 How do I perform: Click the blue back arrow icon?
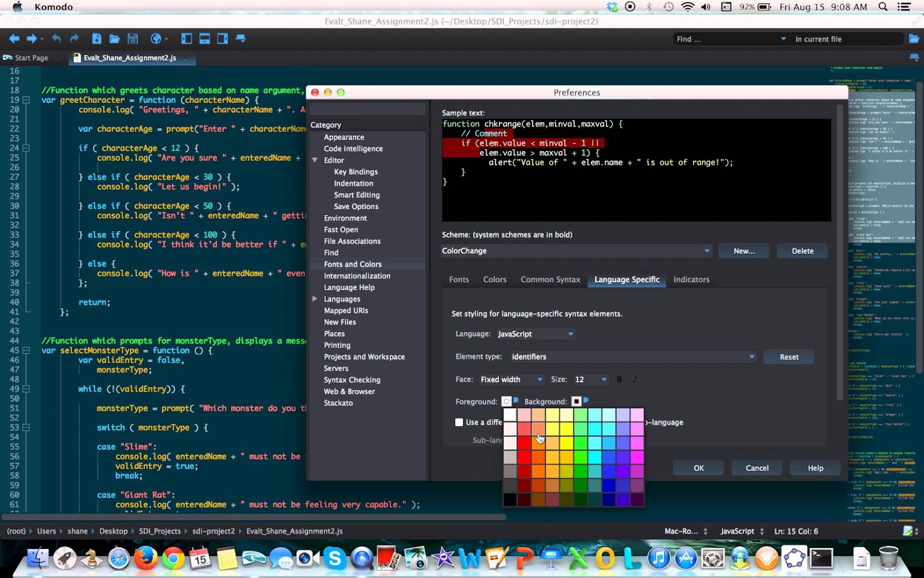(14, 39)
